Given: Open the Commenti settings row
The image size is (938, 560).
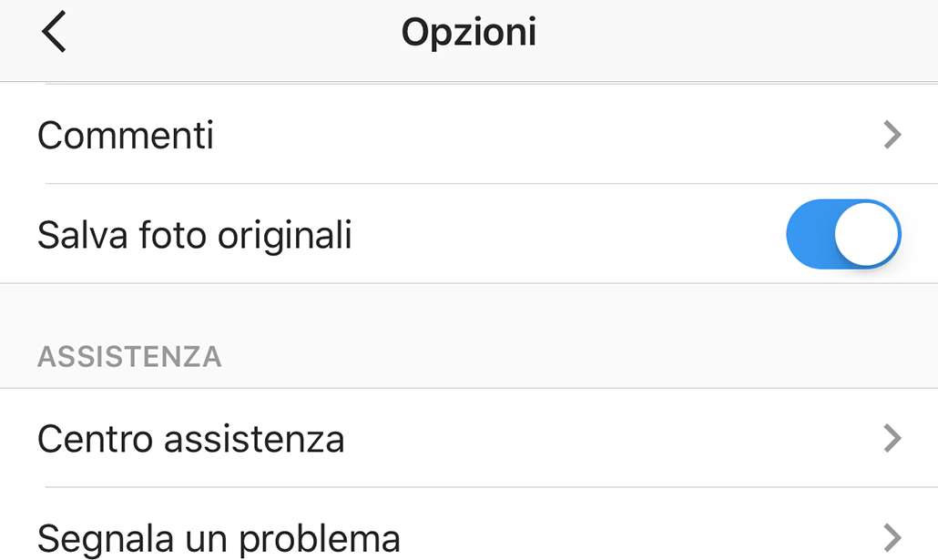Looking at the screenshot, I should (x=125, y=134).
